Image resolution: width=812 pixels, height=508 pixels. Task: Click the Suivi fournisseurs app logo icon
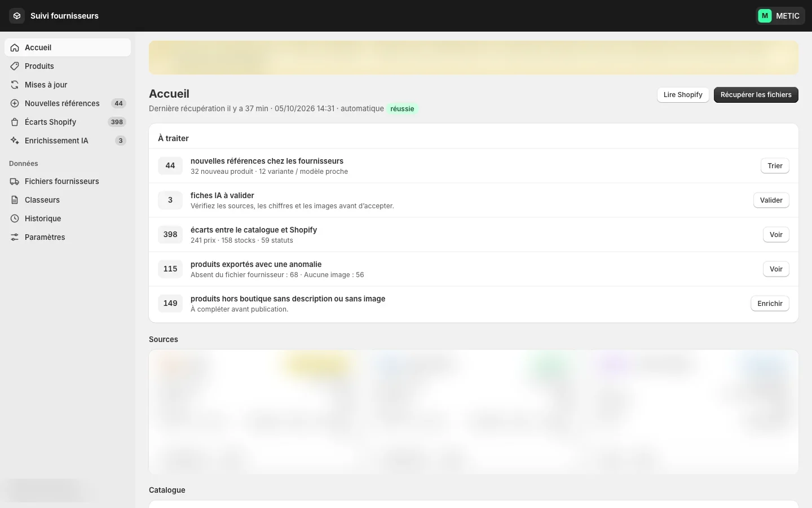click(17, 16)
